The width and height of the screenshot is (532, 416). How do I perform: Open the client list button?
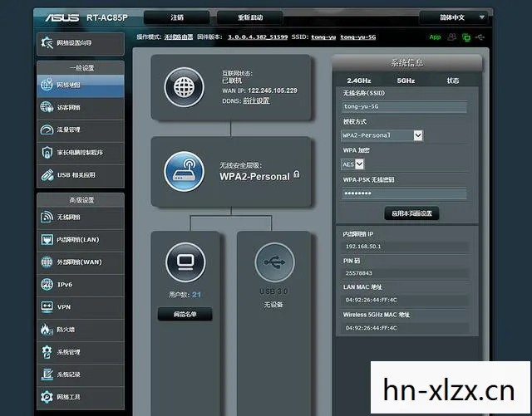[185, 314]
